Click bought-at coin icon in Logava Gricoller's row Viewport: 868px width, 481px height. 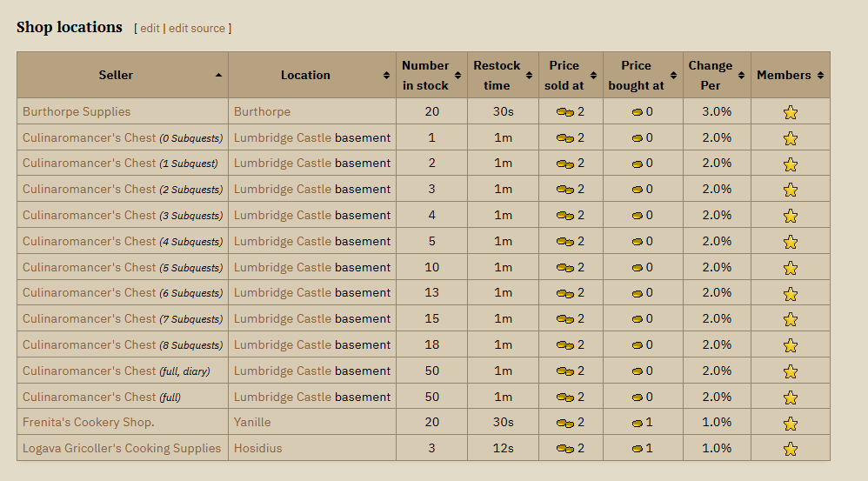[638, 449]
